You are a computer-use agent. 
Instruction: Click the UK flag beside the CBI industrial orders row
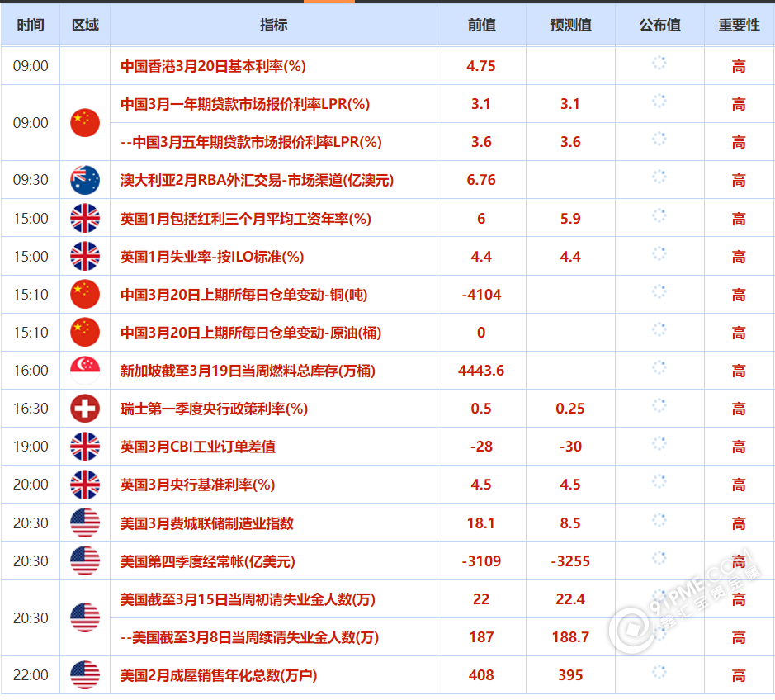85,447
